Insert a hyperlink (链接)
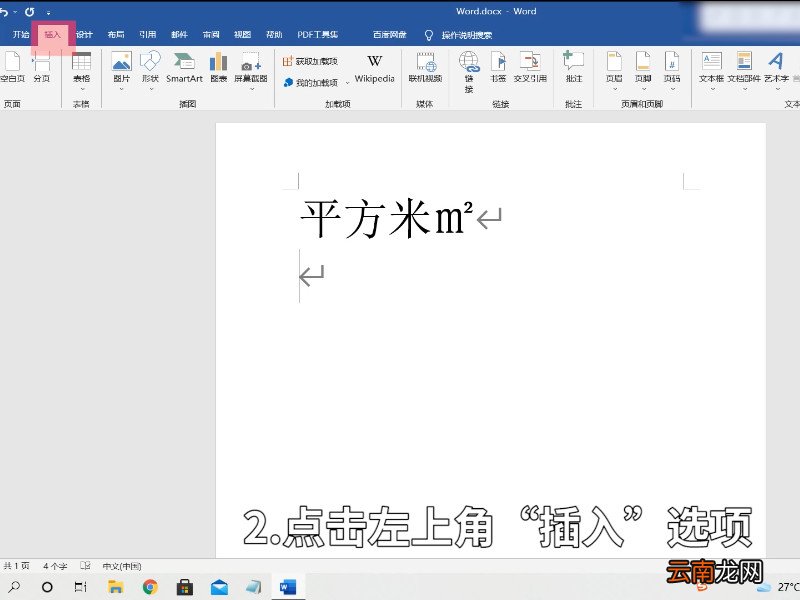Image resolution: width=800 pixels, height=600 pixels. click(x=469, y=71)
